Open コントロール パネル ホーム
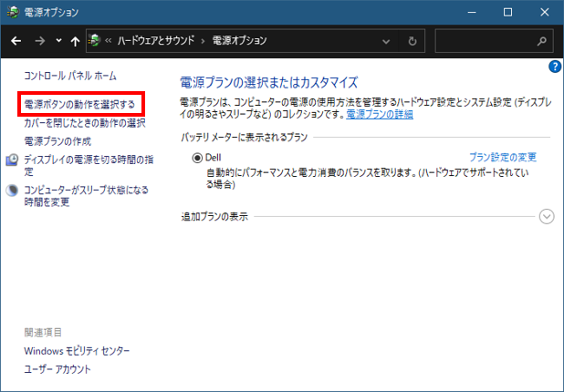 click(x=70, y=76)
